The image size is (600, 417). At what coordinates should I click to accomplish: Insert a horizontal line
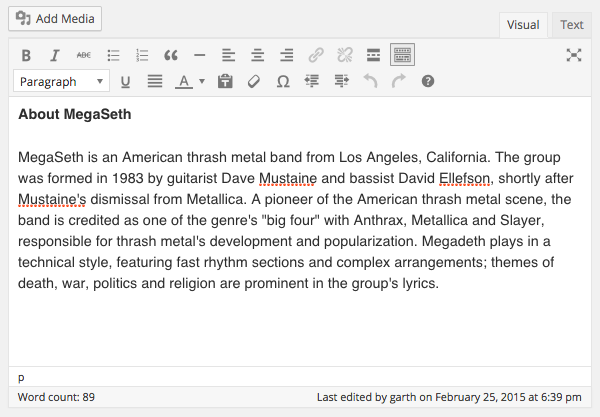pos(199,55)
